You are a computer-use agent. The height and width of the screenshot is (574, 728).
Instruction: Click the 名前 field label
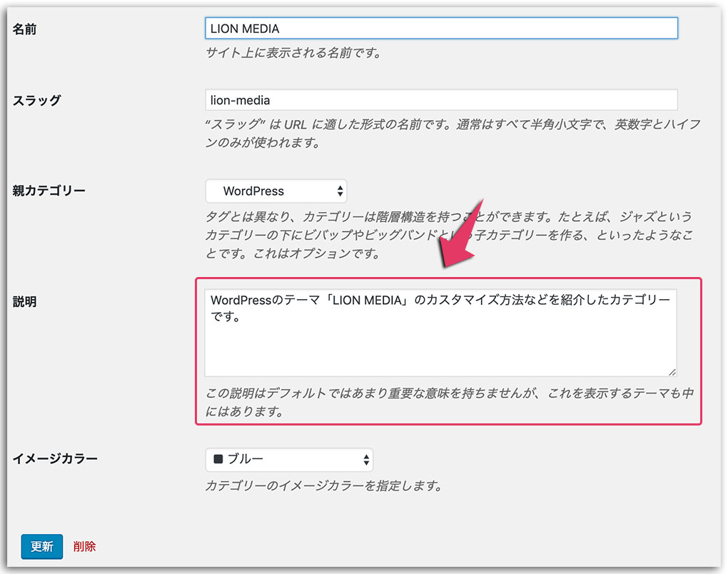pos(24,30)
